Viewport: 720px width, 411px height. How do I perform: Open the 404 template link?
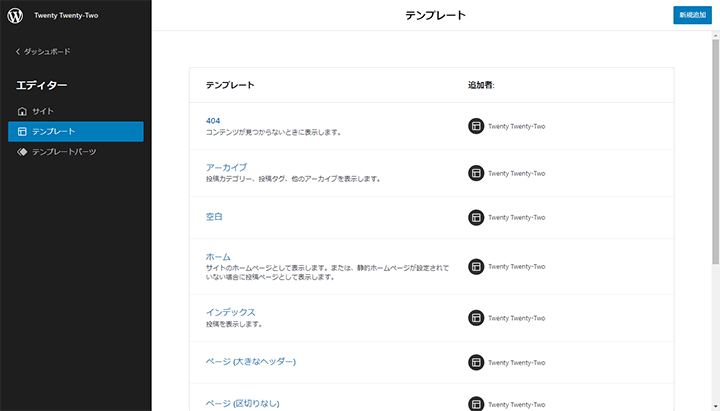coord(212,121)
